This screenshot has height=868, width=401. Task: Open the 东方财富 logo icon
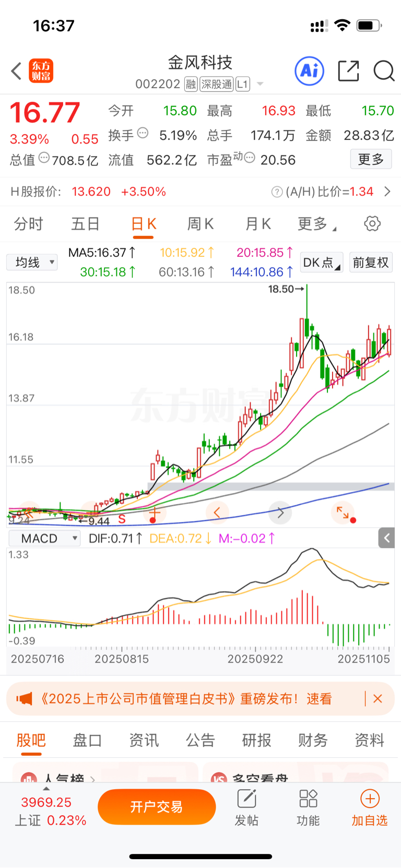41,71
